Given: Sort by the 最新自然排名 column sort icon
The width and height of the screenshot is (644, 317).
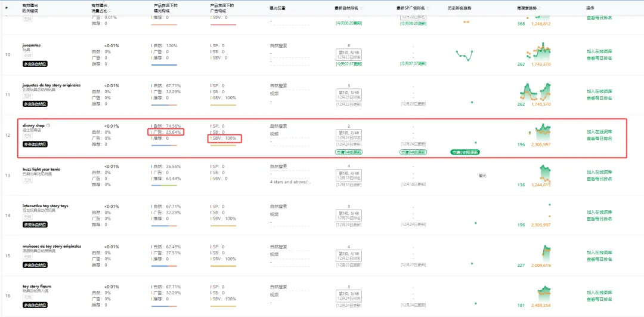Looking at the screenshot, I should [361, 8].
